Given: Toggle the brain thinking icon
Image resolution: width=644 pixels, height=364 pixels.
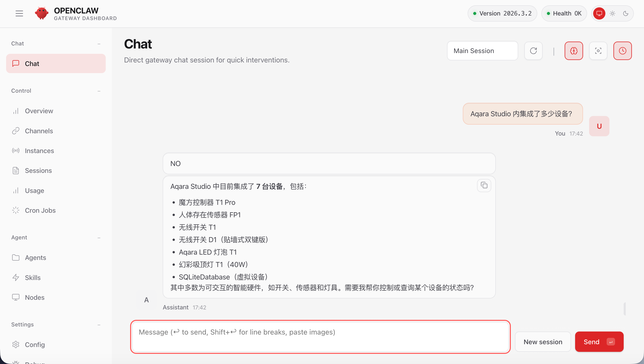Looking at the screenshot, I should point(574,51).
